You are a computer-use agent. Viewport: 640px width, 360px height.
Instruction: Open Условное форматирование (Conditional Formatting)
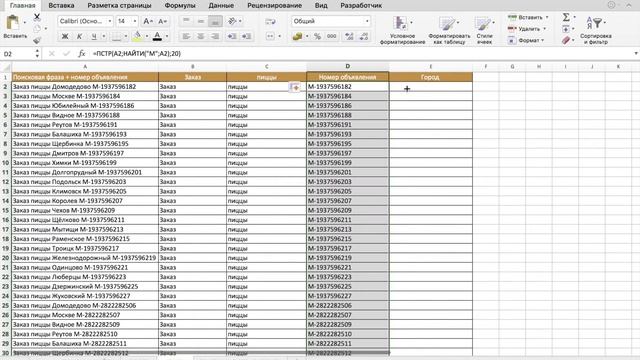(402, 30)
